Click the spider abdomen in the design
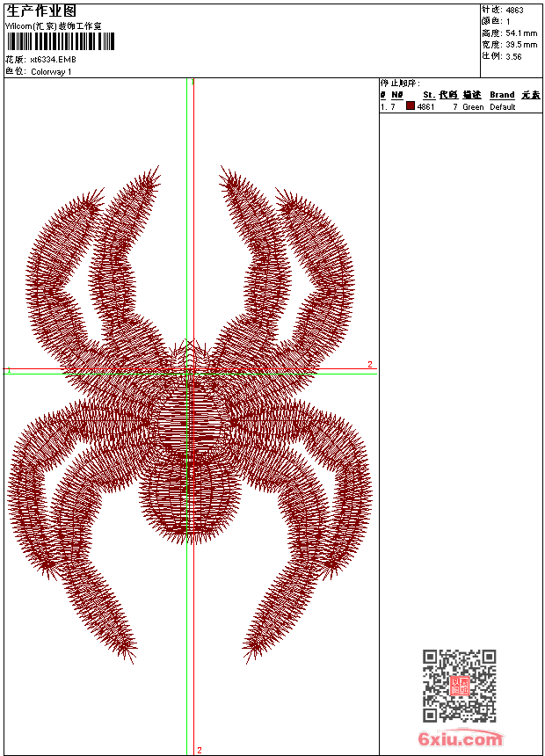Viewport: 545px width, 756px height. tap(188, 497)
